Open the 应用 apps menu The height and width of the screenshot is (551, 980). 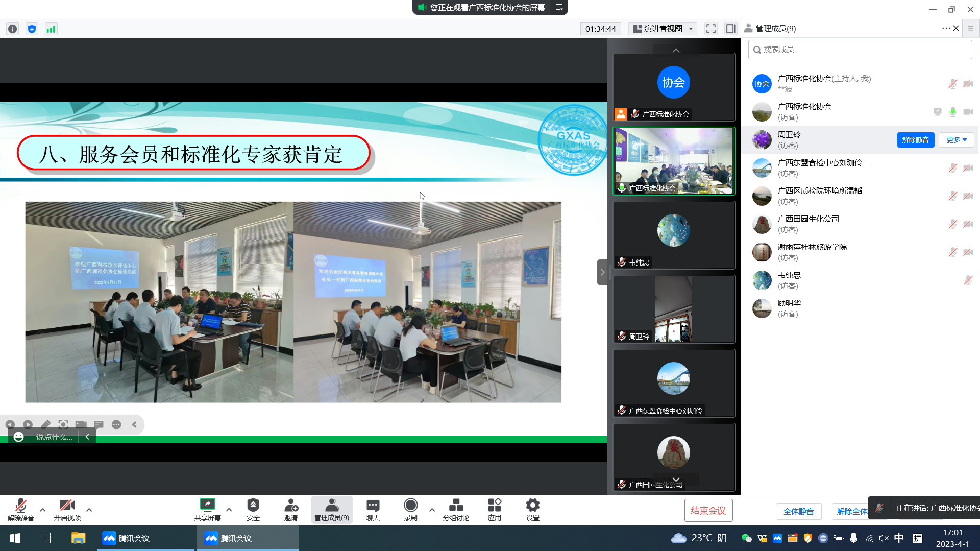point(495,510)
